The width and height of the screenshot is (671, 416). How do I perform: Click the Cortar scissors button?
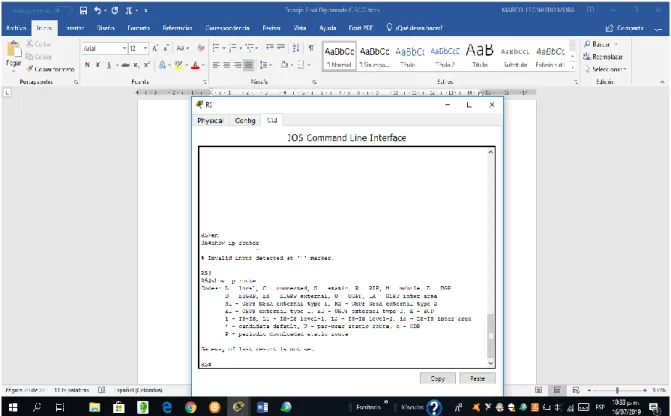click(38, 44)
